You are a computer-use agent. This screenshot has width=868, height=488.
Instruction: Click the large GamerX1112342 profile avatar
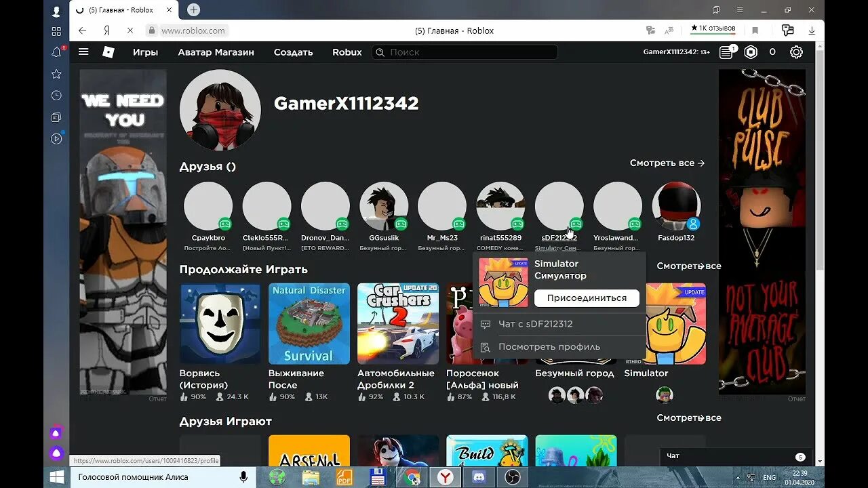(220, 110)
